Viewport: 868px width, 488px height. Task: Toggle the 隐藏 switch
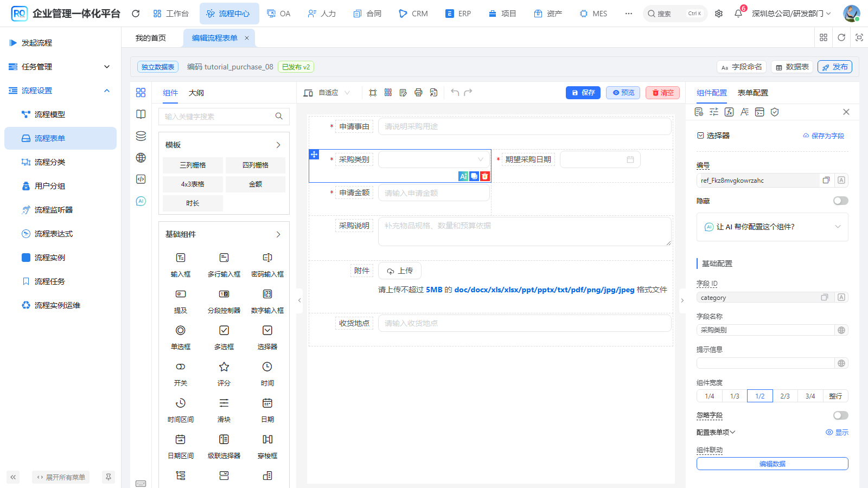(x=841, y=201)
